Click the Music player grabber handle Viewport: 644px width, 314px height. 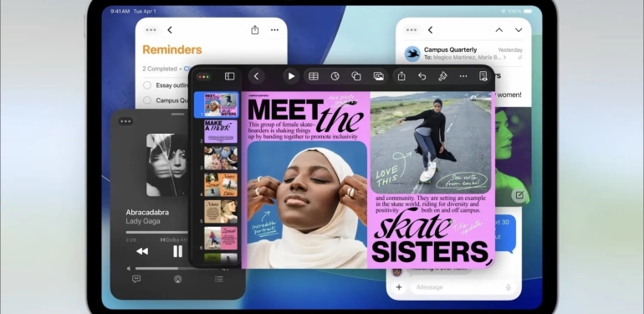click(x=178, y=114)
